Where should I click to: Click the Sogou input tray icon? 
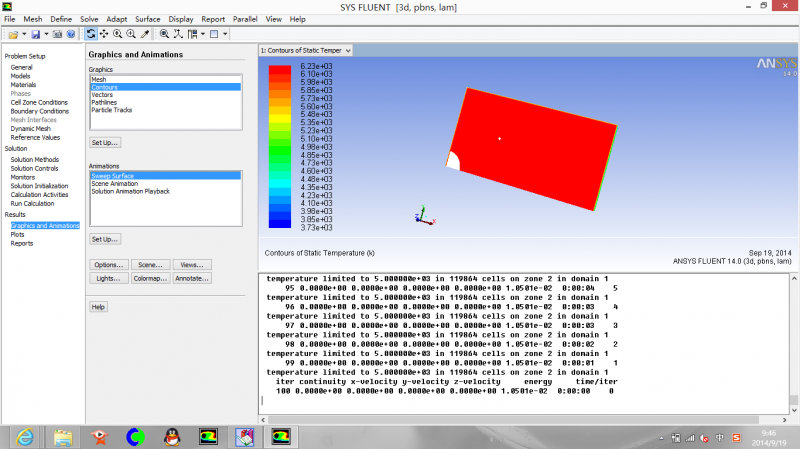click(736, 438)
